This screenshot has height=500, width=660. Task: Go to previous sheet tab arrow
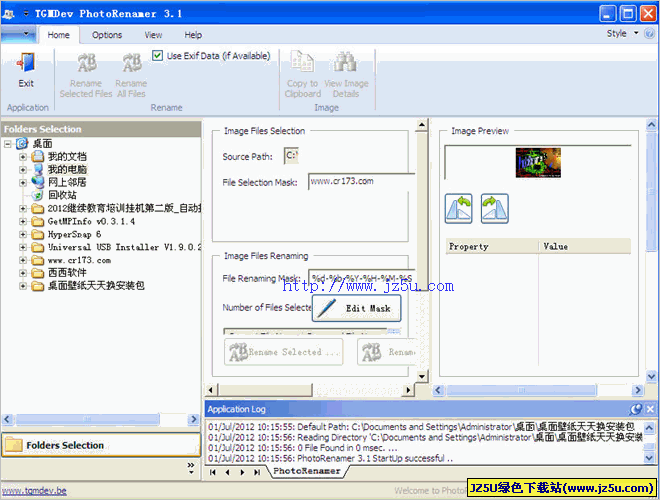pyautogui.click(x=227, y=472)
